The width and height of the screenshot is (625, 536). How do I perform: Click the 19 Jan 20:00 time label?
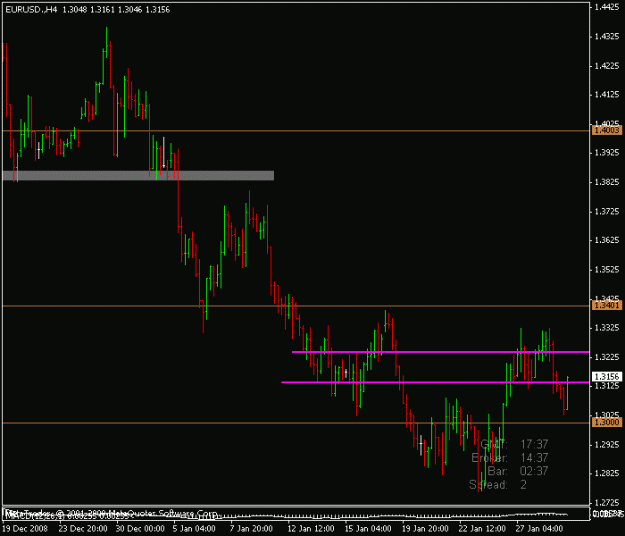[x=425, y=529]
